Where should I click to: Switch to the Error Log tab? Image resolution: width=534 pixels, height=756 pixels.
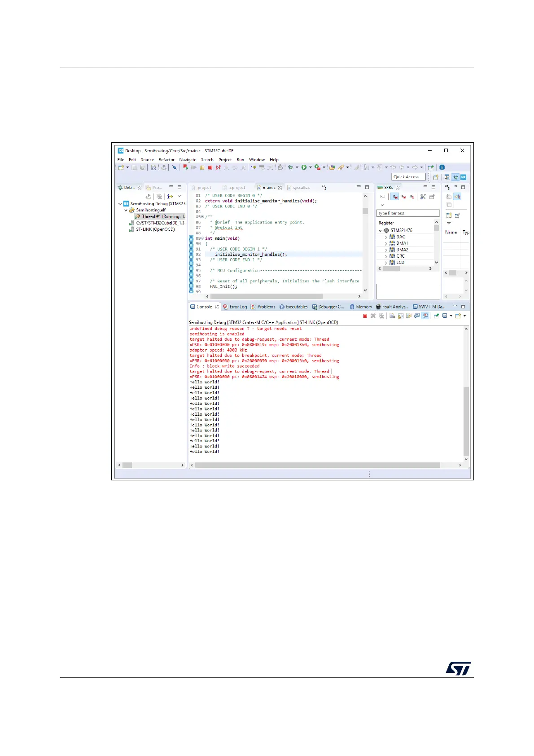click(235, 307)
